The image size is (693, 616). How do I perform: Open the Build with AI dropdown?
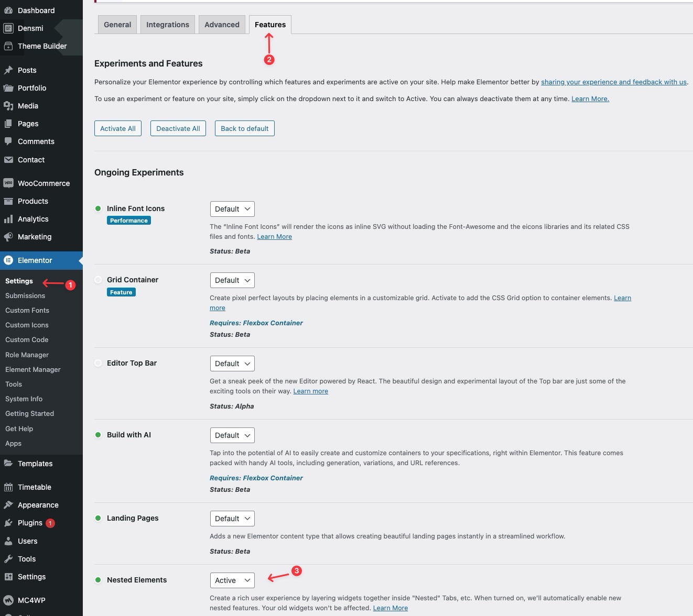click(232, 435)
